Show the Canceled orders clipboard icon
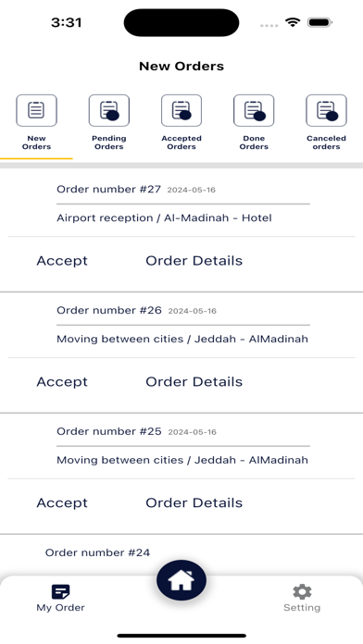 (326, 110)
